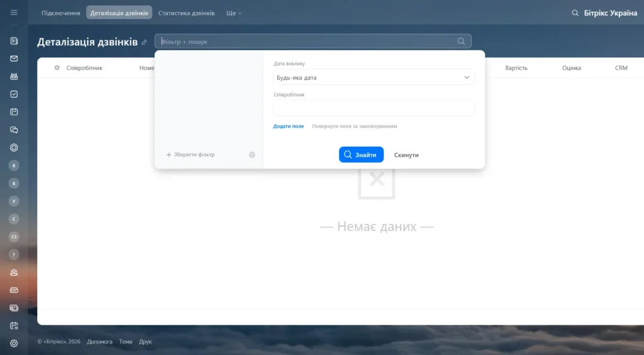
Task: Open the Допомога footer link
Action: (99, 341)
